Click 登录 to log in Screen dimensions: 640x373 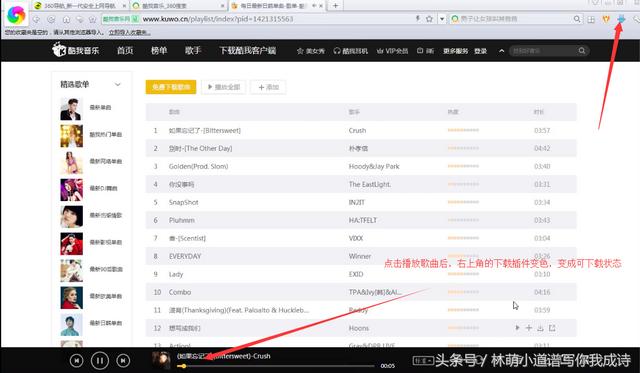tap(480, 51)
